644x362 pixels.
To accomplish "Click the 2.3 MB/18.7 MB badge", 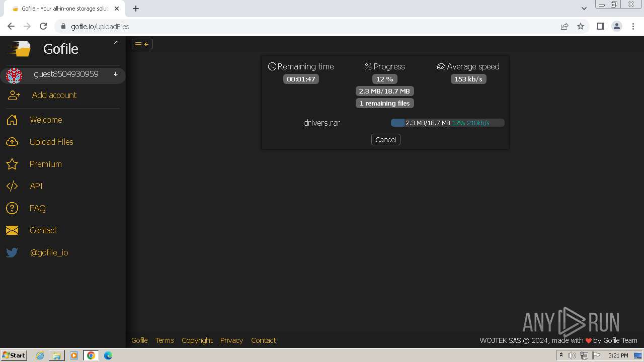I will (x=385, y=91).
